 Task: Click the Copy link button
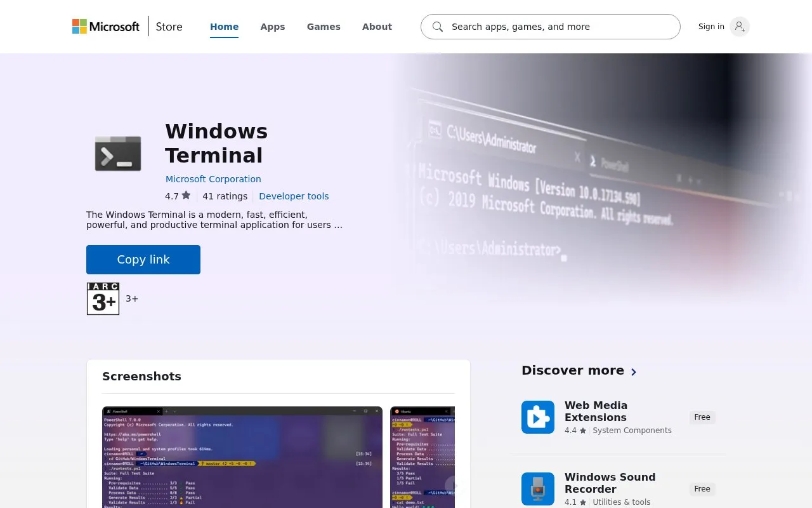143,260
